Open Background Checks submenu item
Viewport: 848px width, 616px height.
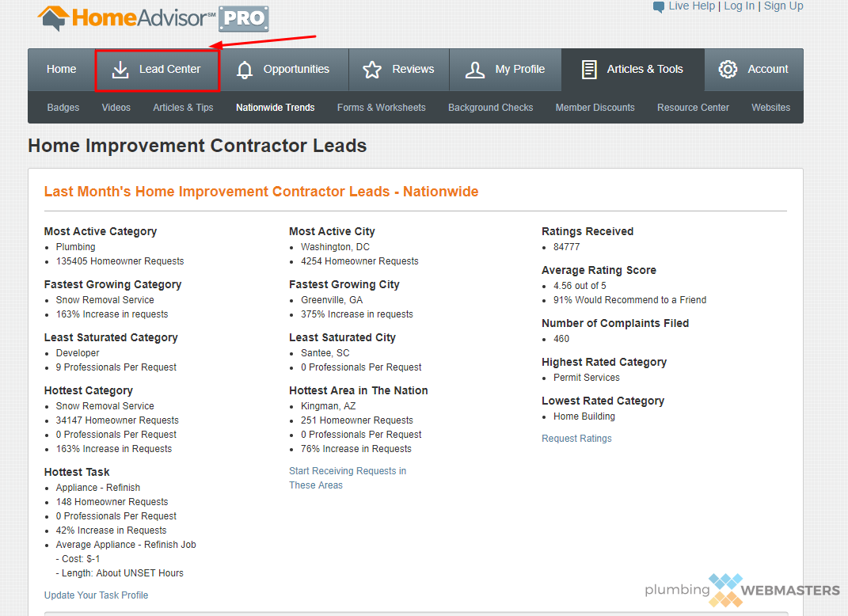(491, 107)
